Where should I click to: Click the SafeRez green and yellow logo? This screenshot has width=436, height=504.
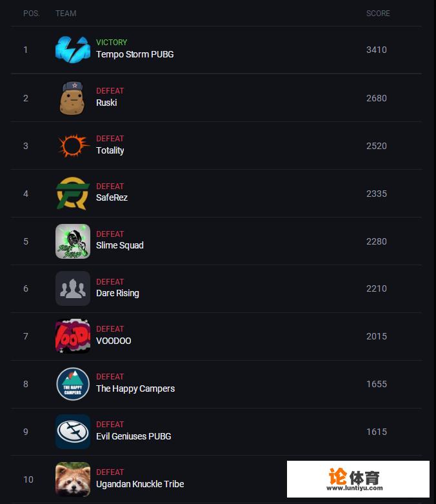coord(72,194)
